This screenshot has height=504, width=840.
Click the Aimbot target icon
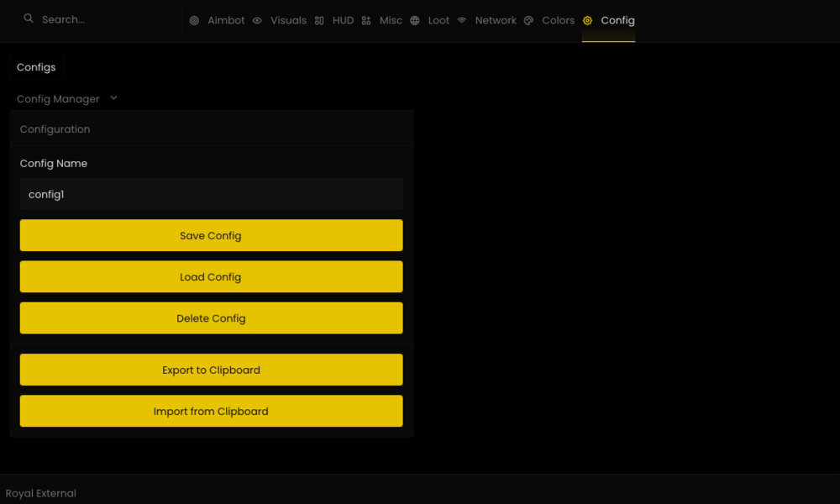(x=194, y=20)
